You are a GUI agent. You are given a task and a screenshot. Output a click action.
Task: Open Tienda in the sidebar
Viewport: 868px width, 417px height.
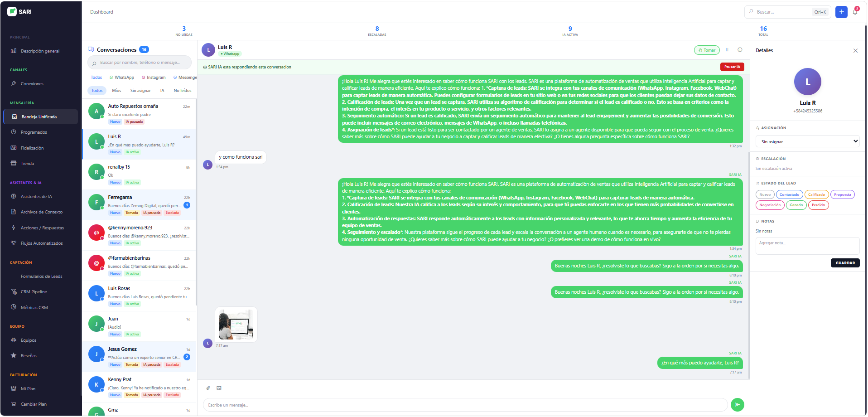[27, 164]
